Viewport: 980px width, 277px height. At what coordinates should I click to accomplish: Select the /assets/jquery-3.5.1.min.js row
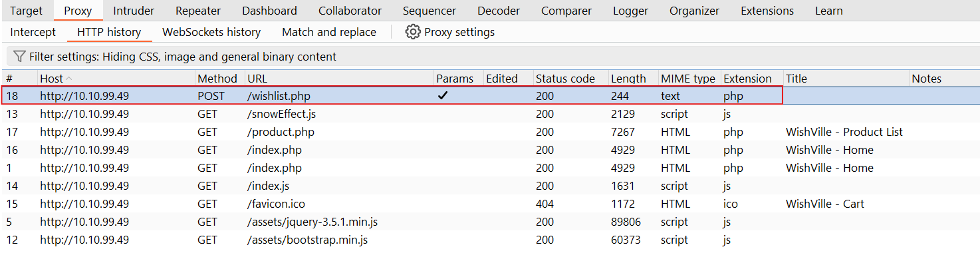point(490,222)
